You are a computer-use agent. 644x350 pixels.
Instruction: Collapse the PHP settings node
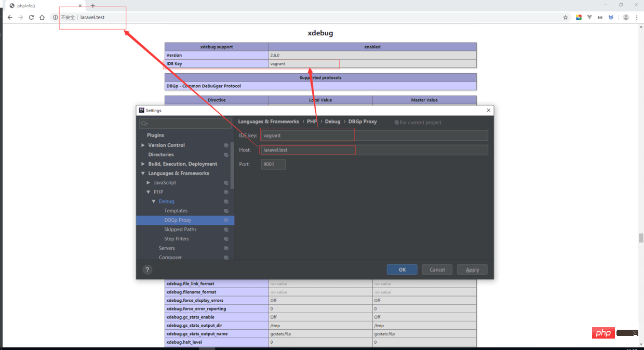[149, 192]
